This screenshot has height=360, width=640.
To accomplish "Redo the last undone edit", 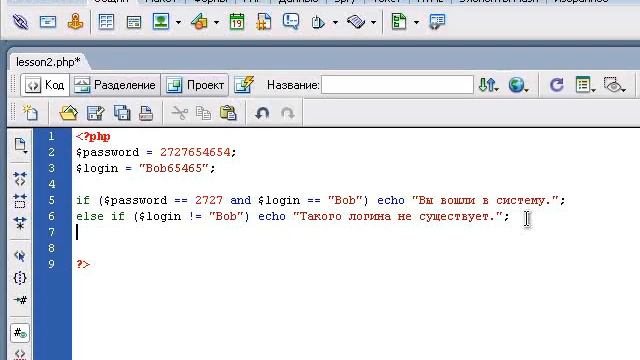I will [288, 113].
